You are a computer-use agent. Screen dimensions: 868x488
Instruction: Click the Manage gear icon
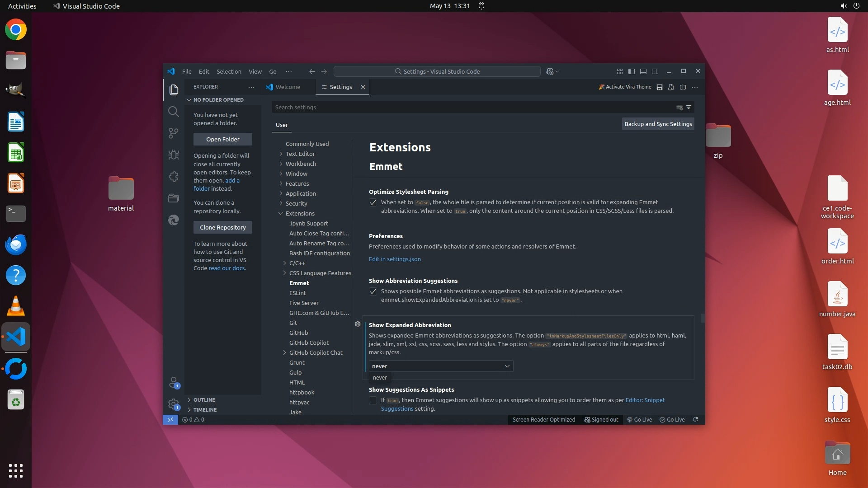(173, 404)
